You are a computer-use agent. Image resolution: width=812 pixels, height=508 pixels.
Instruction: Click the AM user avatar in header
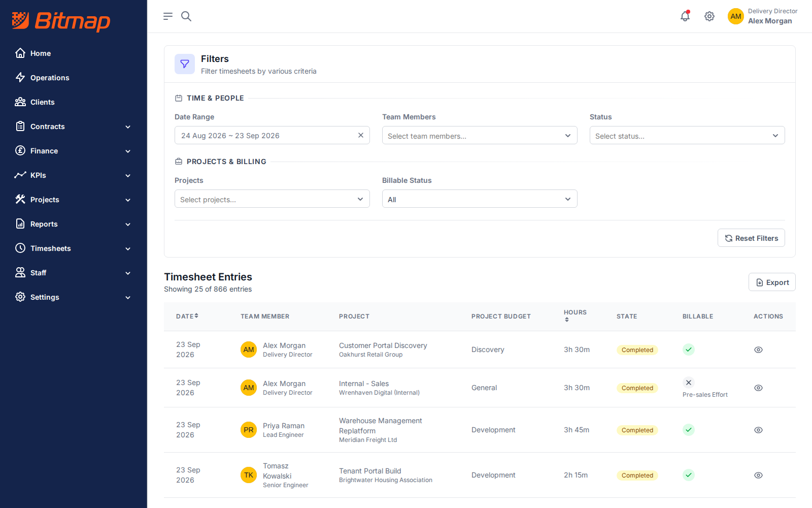(x=736, y=16)
